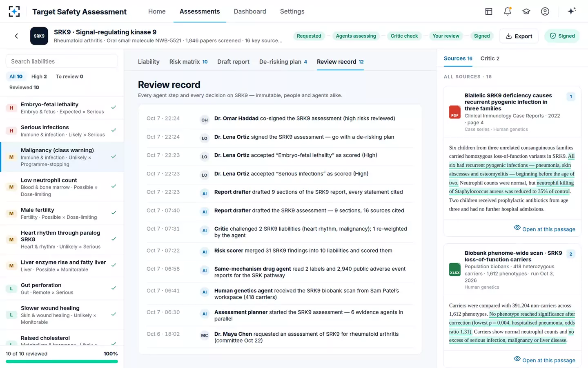The image size is (588, 368).
Task: Click the L severity badge on Gut perforation
Action: click(11, 289)
